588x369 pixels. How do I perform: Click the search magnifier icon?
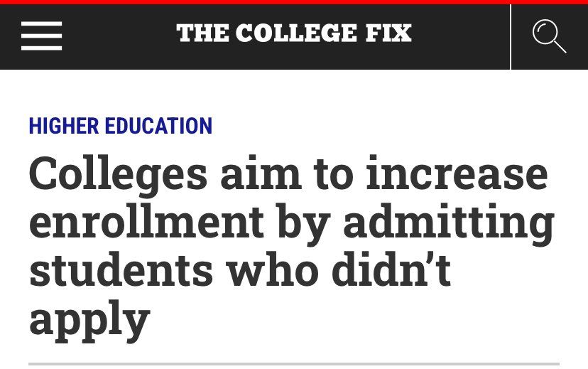(549, 36)
